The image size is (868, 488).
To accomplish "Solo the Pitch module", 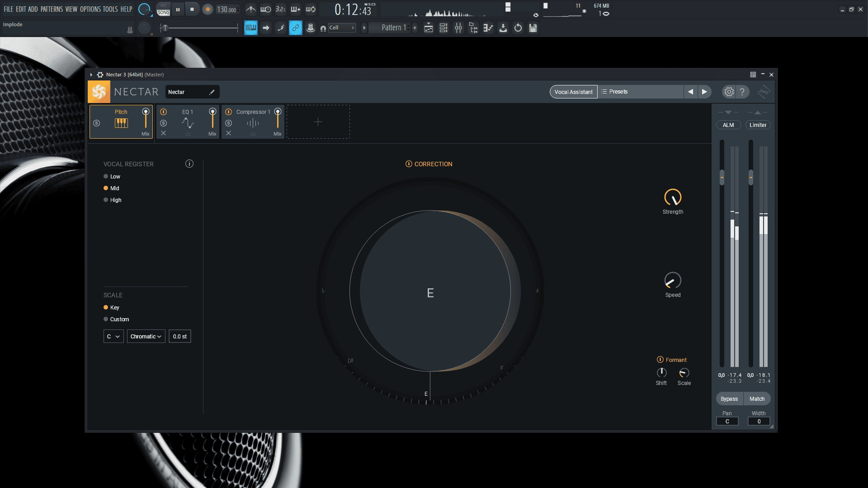I will point(96,123).
